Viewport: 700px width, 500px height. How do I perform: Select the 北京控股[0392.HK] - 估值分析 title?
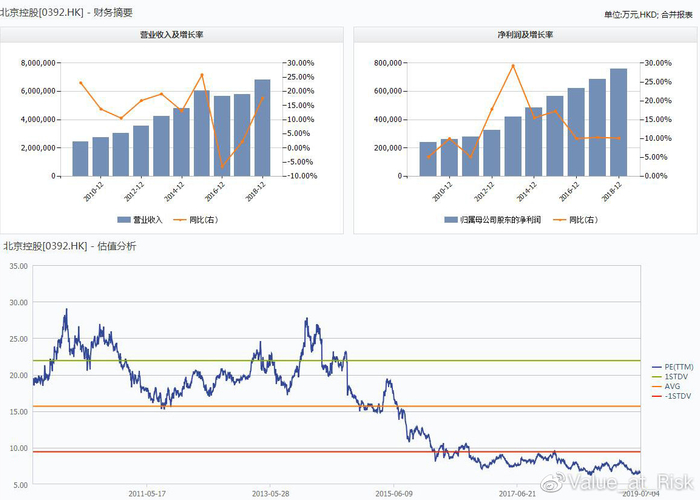[x=70, y=246]
